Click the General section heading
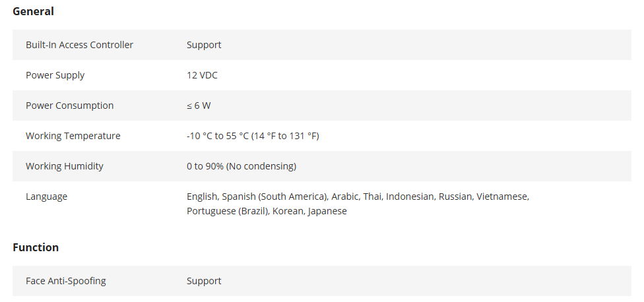 point(33,11)
